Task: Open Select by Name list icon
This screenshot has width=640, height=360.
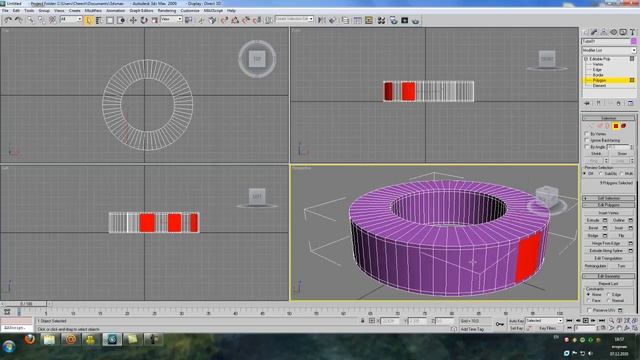Action: click(99, 20)
